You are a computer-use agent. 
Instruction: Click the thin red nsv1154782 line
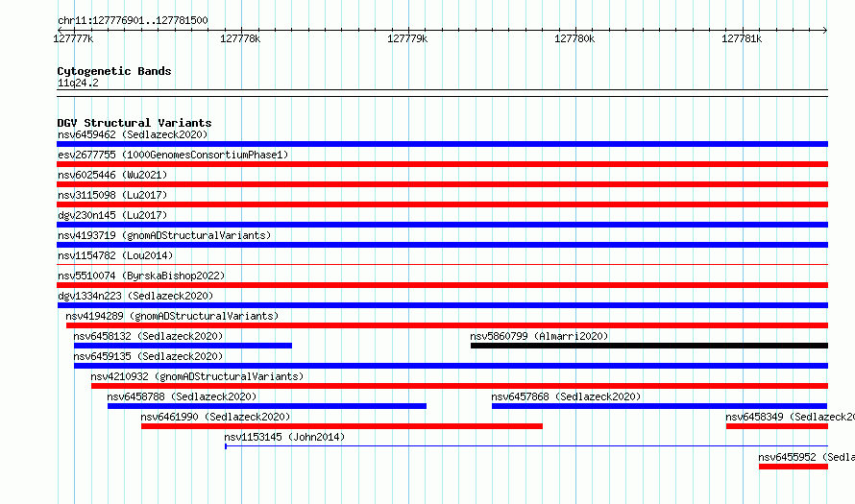point(442,265)
